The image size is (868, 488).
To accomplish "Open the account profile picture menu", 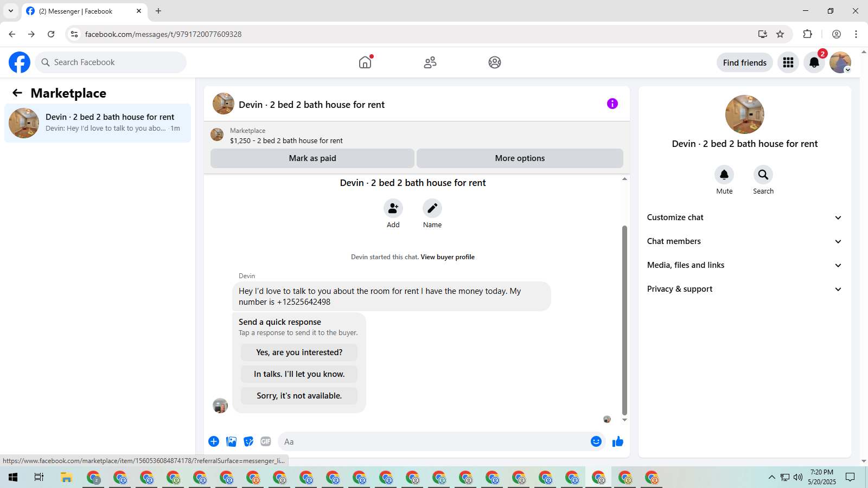I will 840,62.
